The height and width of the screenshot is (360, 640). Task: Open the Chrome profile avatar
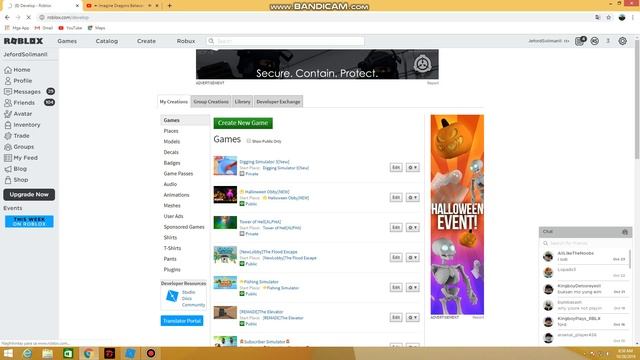click(x=622, y=17)
